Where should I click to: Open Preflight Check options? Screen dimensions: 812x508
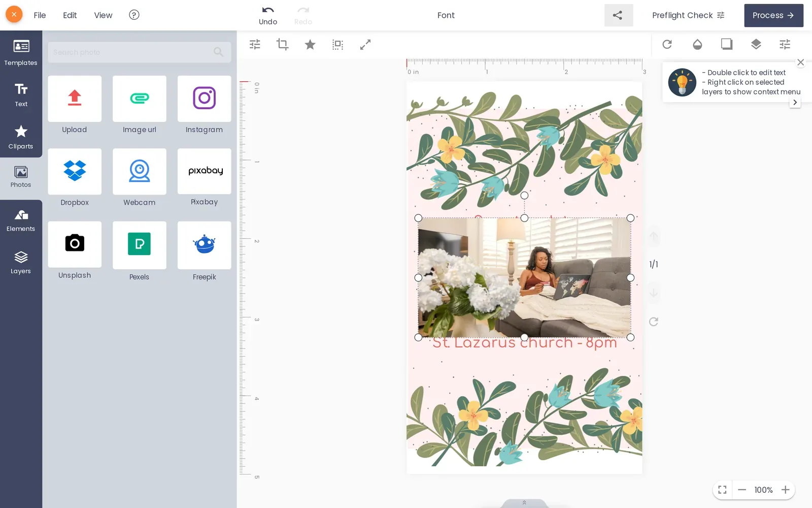[x=688, y=15]
